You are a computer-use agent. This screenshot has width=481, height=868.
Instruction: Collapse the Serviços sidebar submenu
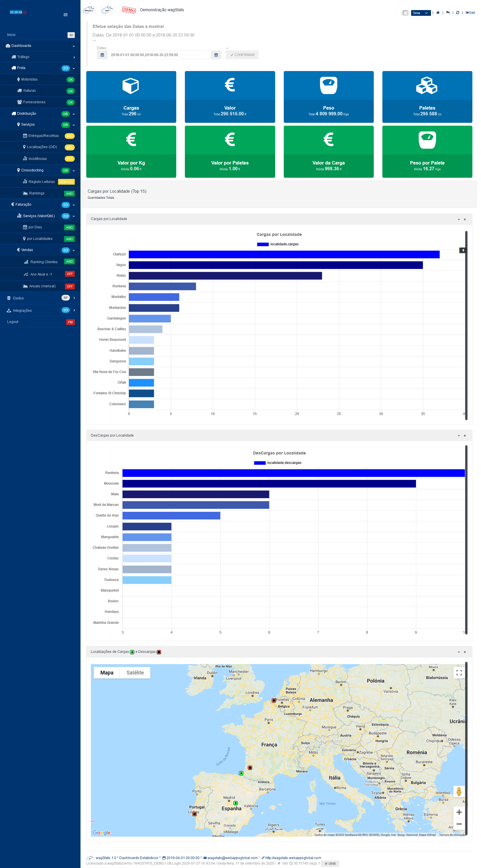pyautogui.click(x=40, y=125)
